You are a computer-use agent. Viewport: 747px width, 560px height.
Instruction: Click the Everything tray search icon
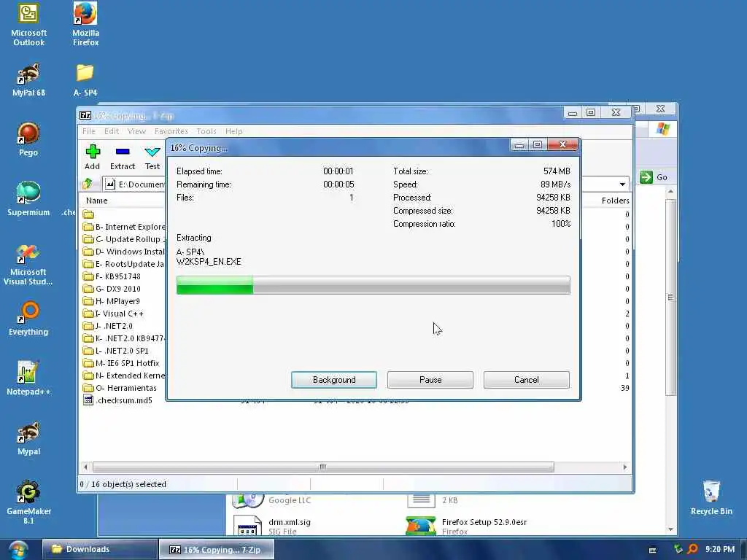[x=692, y=550]
